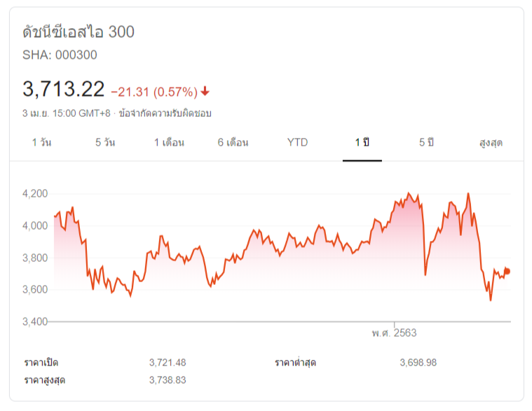The image size is (532, 411).
Task: Choose the YTD tab
Action: click(297, 142)
